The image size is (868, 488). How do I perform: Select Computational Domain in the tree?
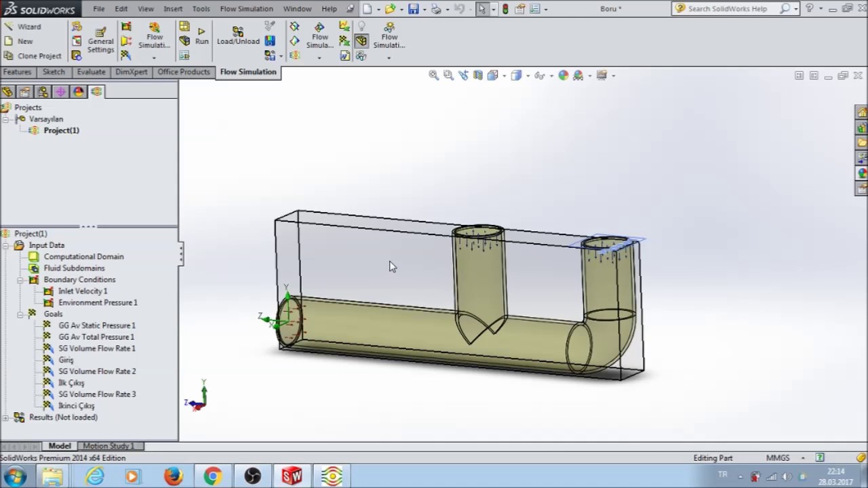83,257
